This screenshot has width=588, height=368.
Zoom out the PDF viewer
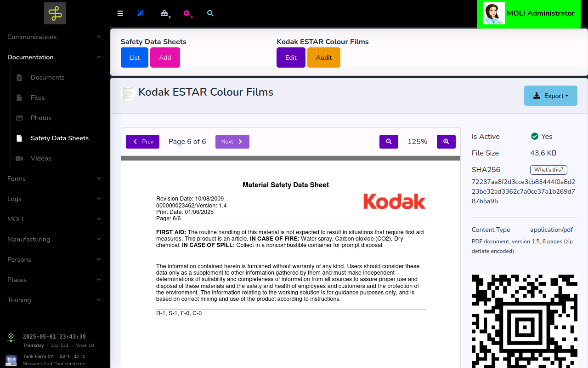tap(389, 142)
